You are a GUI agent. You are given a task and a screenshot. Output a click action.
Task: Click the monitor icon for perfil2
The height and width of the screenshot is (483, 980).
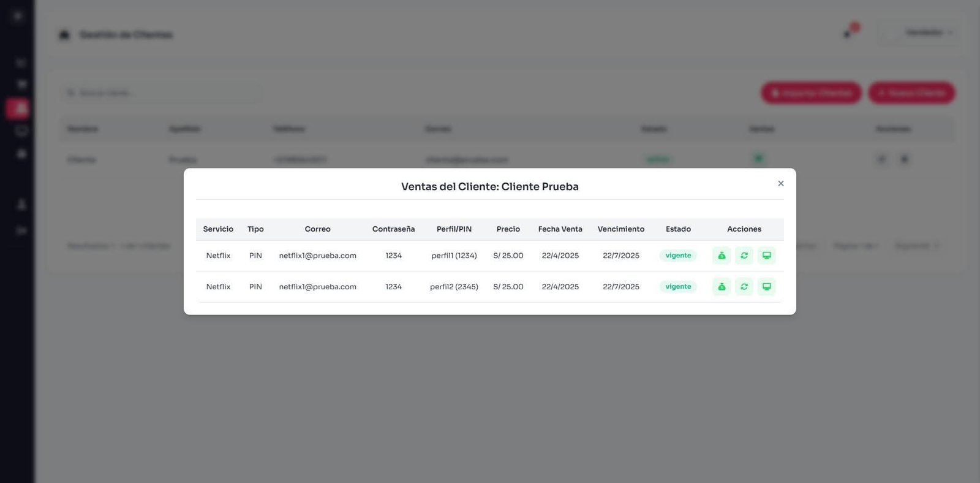[x=766, y=287]
